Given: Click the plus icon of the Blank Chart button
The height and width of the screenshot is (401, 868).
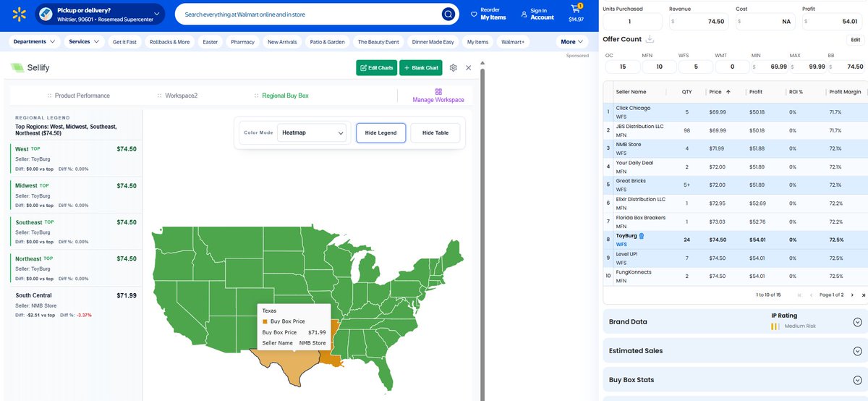Looking at the screenshot, I should (x=407, y=68).
